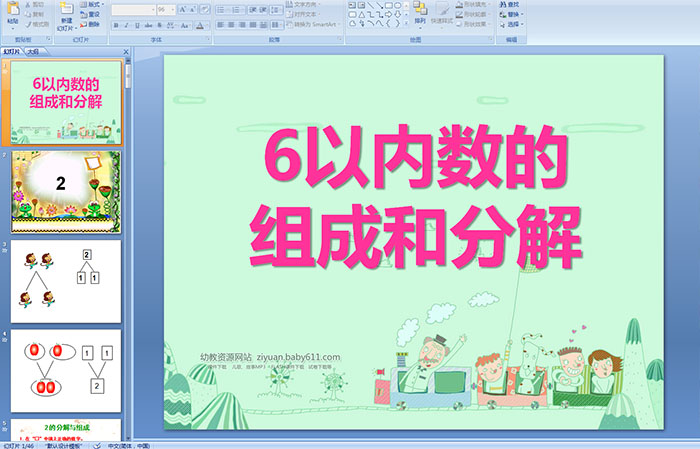
Task: Click Shape Effects (形状效果) option
Action: pos(473,24)
